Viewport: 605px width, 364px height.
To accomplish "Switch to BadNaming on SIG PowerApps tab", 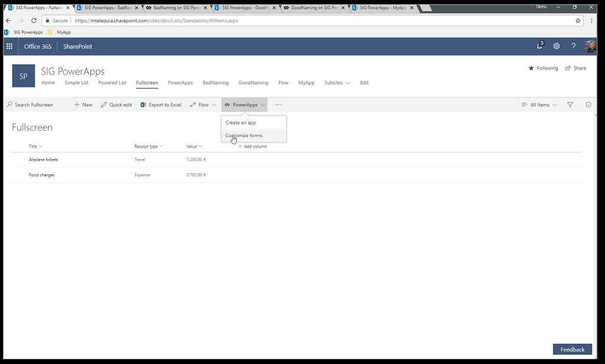I will [176, 8].
